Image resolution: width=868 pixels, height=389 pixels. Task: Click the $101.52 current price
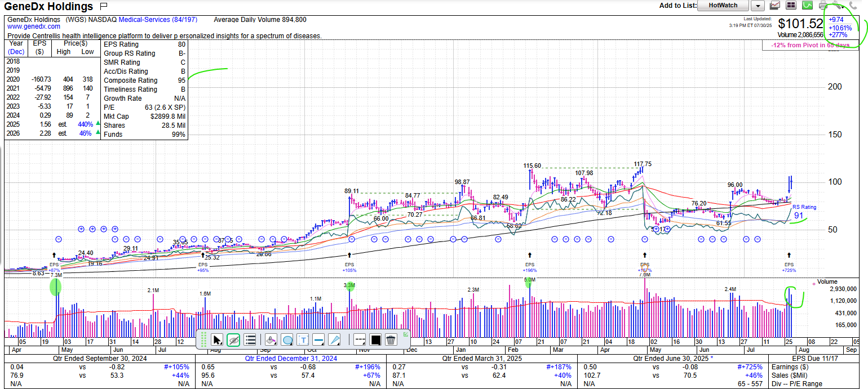800,24
